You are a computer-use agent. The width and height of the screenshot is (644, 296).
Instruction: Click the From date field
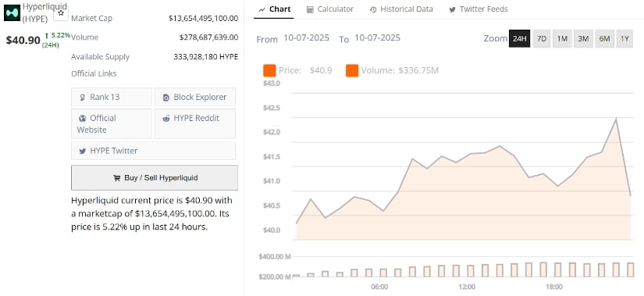pyautogui.click(x=307, y=37)
